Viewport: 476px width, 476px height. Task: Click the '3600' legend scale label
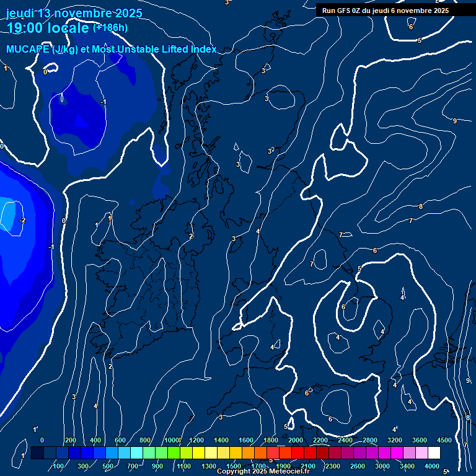(419, 440)
